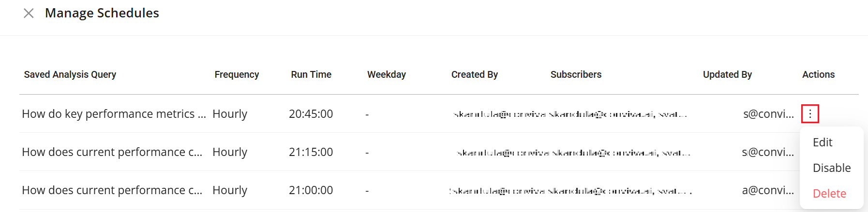Click Delete in the actions menu
This screenshot has height=212, width=868.
829,194
